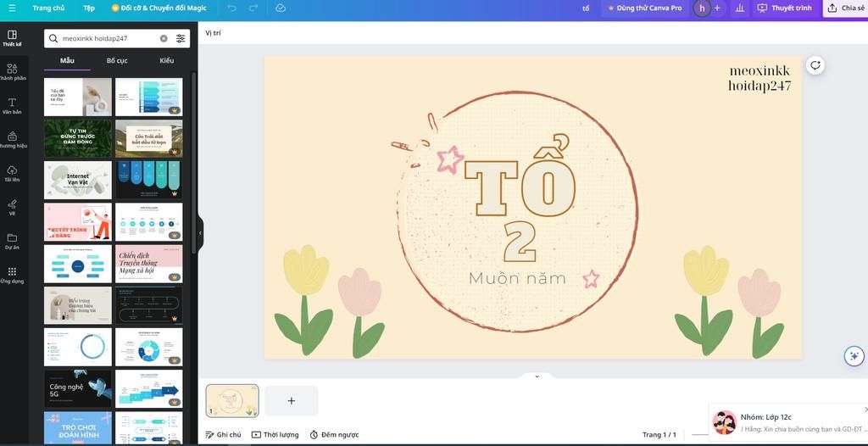This screenshot has width=868, height=446.
Task: Click the Trang 1 / 1 page indicator
Action: (x=659, y=435)
